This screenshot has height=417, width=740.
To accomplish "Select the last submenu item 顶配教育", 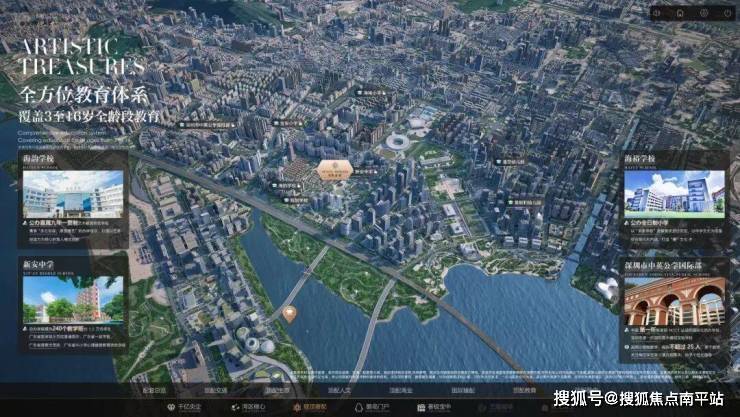I will click(524, 389).
